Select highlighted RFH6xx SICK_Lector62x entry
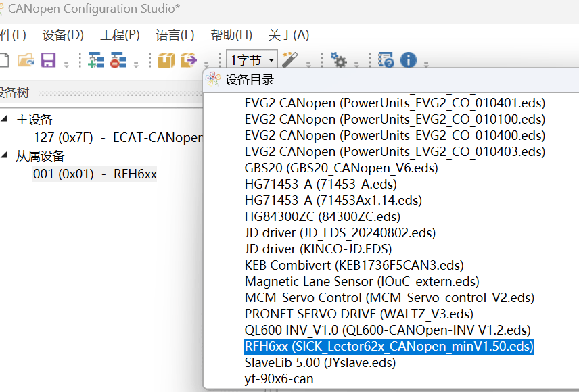 (388, 347)
